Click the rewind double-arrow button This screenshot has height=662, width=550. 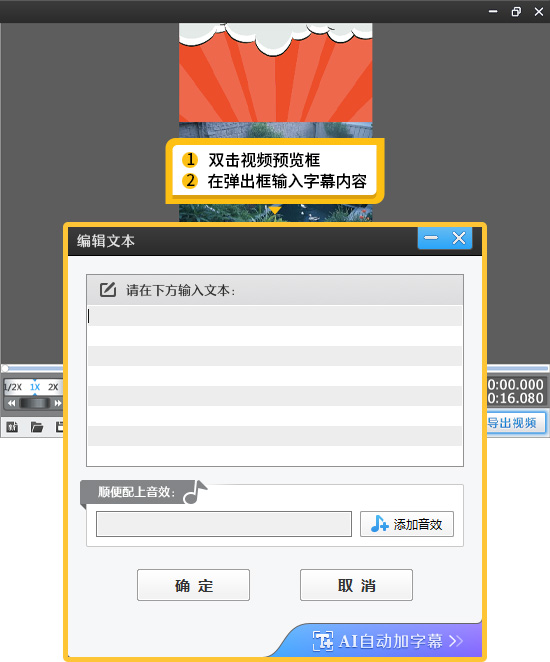(11, 403)
